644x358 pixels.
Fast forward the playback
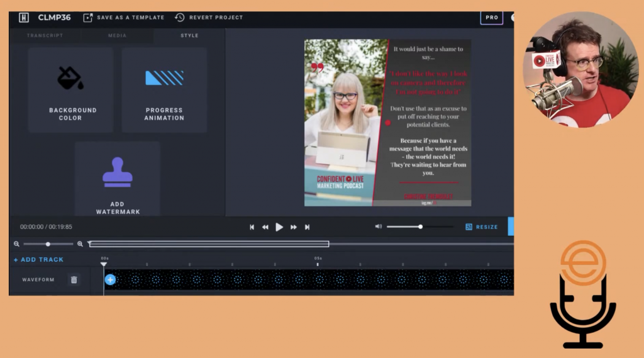pyautogui.click(x=293, y=227)
